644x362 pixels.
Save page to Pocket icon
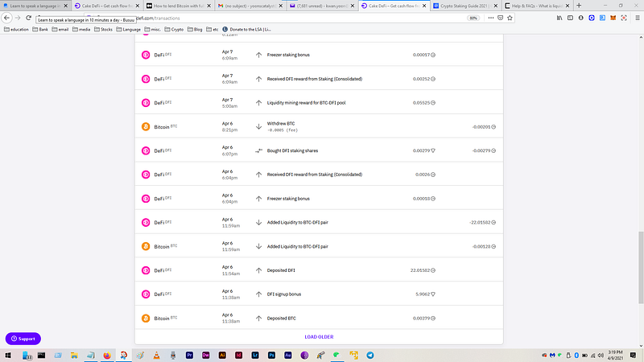pyautogui.click(x=500, y=18)
